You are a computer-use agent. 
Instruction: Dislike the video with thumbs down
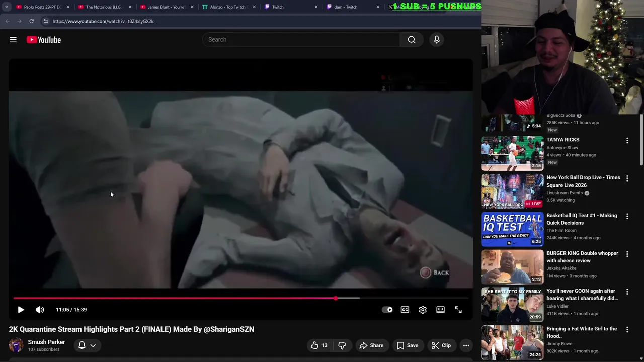342,345
